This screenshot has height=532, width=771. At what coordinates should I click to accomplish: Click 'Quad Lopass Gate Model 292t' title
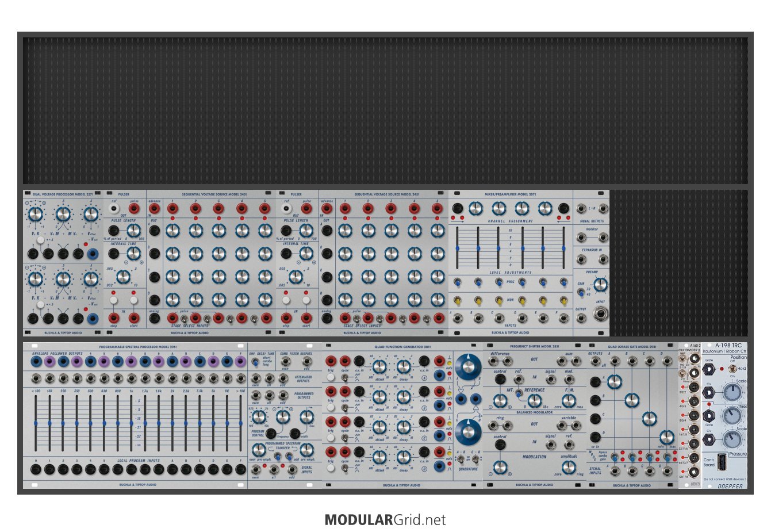click(632, 347)
